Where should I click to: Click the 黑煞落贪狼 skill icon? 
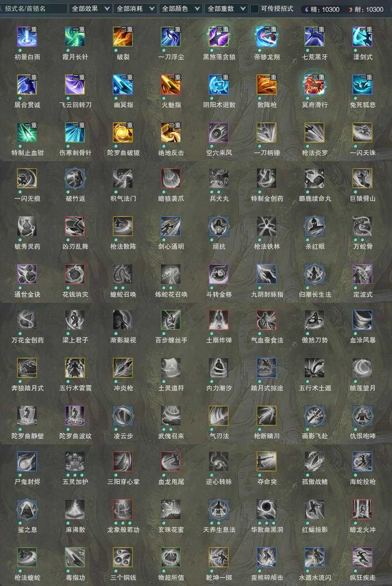click(x=219, y=37)
